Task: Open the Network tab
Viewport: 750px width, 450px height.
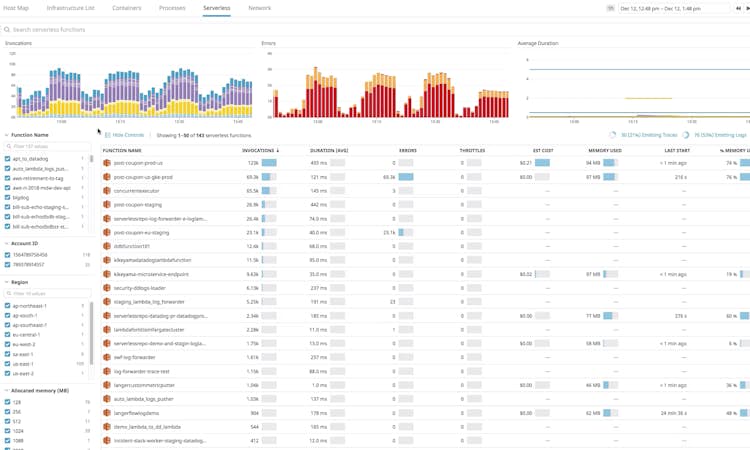Action: pos(259,8)
